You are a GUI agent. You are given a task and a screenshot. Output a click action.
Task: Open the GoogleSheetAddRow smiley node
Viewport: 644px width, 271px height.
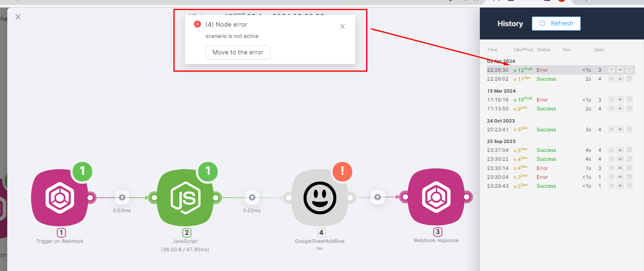(319, 198)
